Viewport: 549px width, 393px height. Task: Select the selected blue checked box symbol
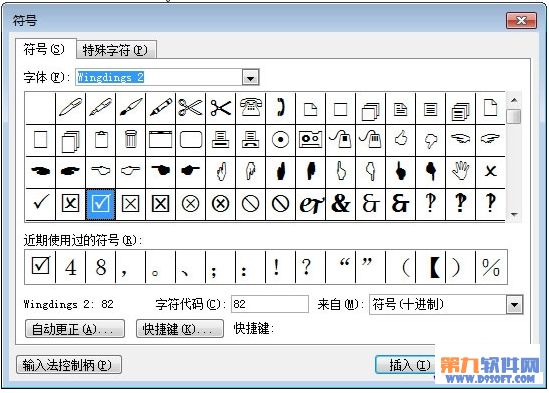click(100, 204)
